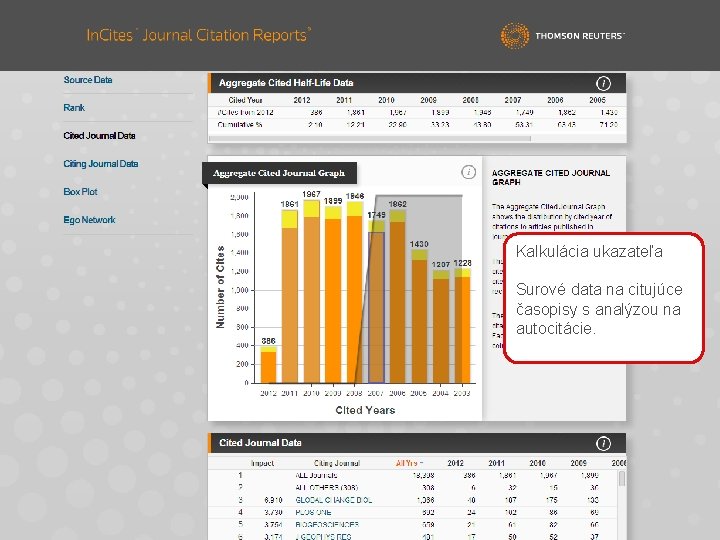The width and height of the screenshot is (720, 540).
Task: Use the half-life table horizontal scrollbar
Action: point(370,138)
